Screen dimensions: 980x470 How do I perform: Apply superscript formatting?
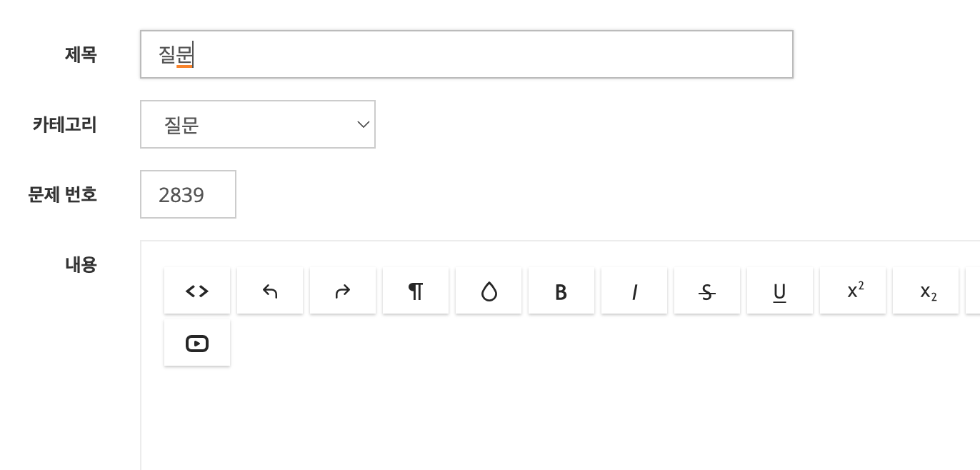tap(853, 291)
